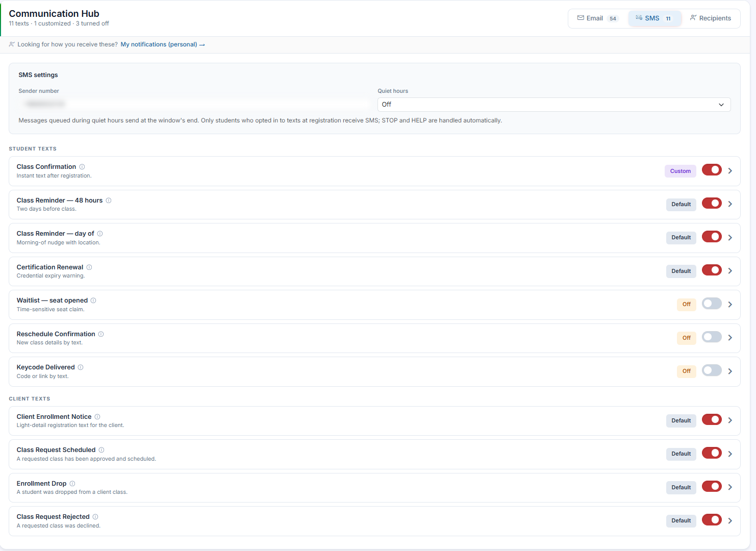Expand Client Enrollment Notice chevron

click(x=730, y=420)
